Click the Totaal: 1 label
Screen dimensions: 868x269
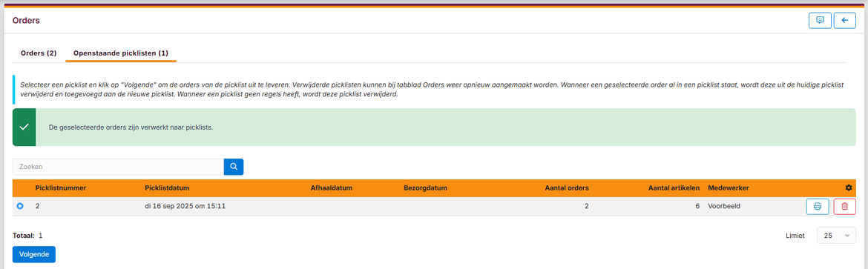tap(27, 236)
